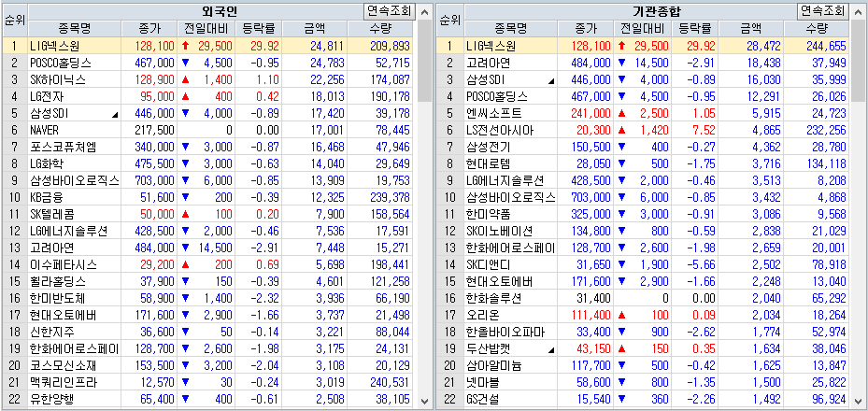Select 한미약품 stock name
The height and width of the screenshot is (411, 868).
click(x=489, y=214)
